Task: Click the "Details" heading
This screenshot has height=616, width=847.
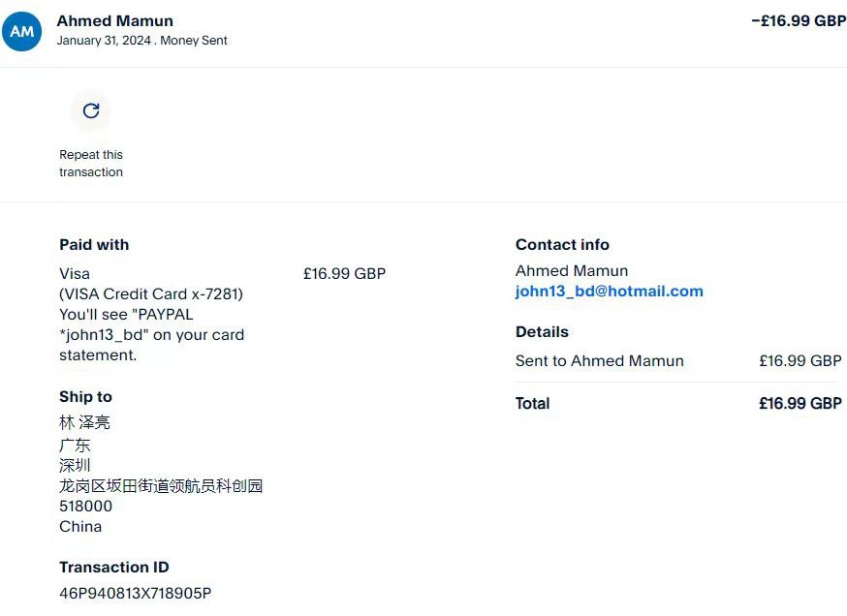Action: [x=542, y=332]
